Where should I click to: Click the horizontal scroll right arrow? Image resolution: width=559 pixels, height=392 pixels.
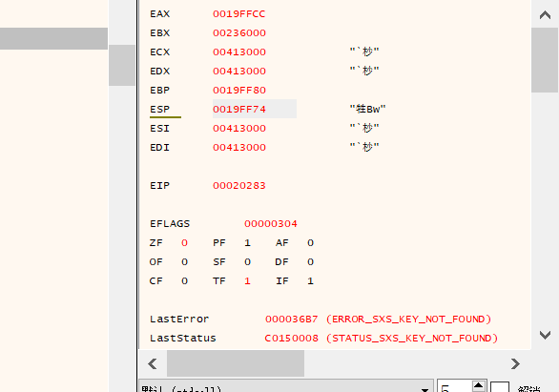(x=515, y=363)
